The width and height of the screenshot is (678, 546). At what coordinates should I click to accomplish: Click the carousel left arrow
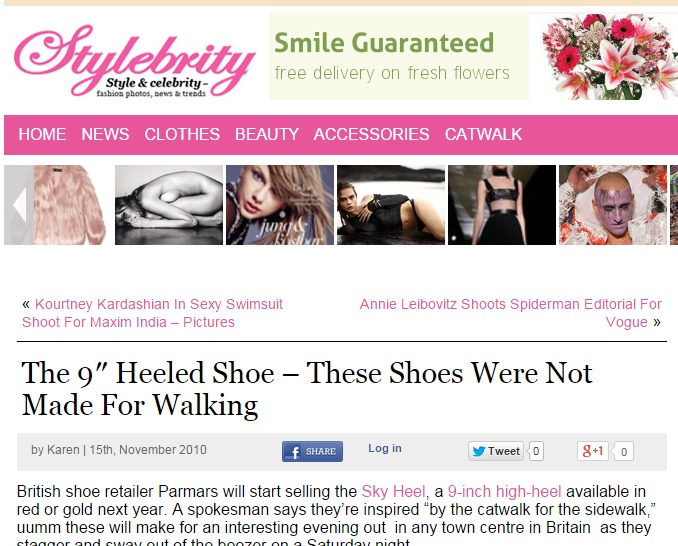pos(19,205)
